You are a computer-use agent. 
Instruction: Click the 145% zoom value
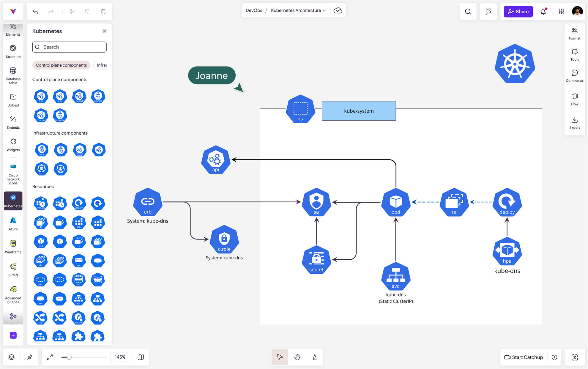[120, 357]
